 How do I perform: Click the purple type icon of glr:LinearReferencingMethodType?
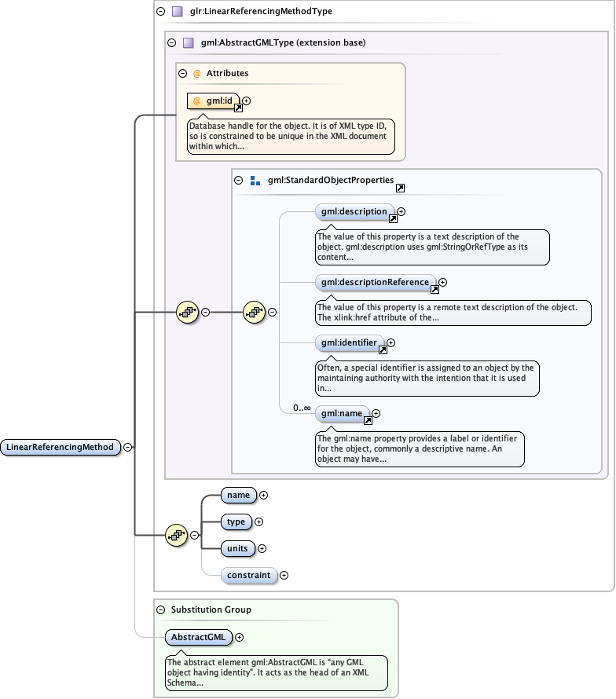177,12
